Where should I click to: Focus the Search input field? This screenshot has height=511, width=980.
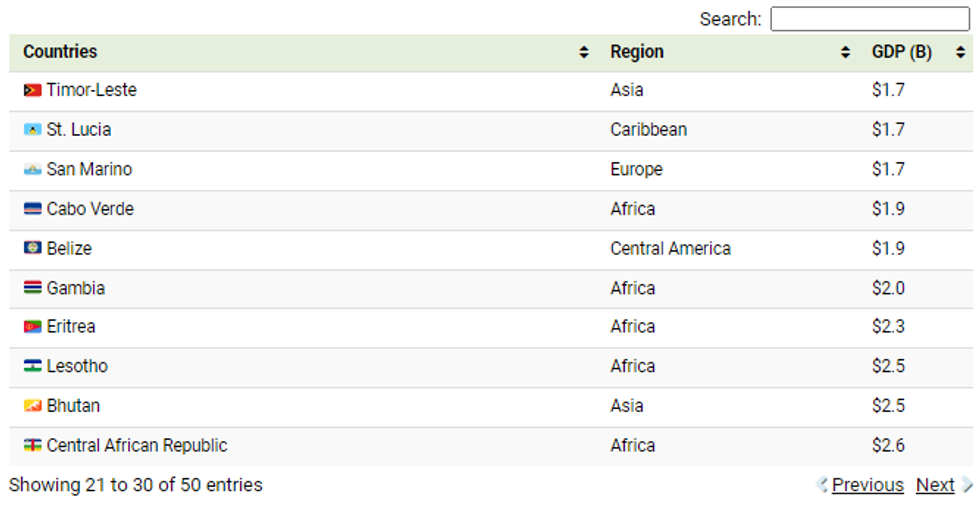click(x=870, y=19)
